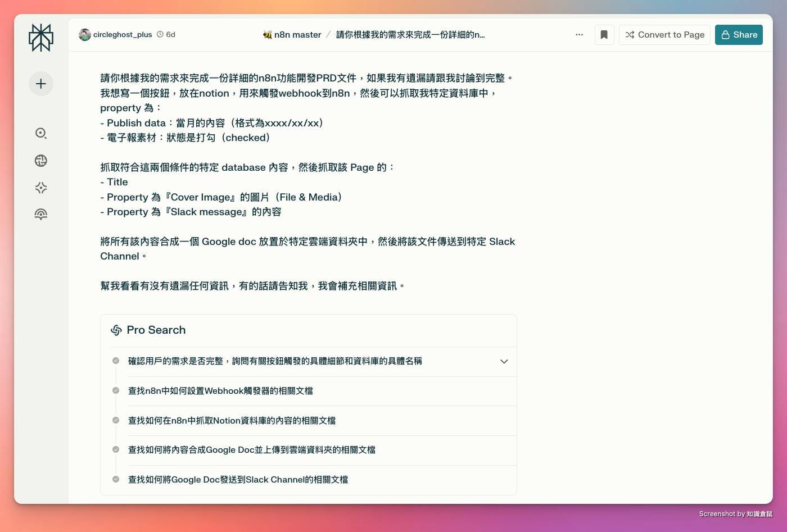This screenshot has height=532, width=787.
Task: Click the '6d' timestamp
Action: 171,35
